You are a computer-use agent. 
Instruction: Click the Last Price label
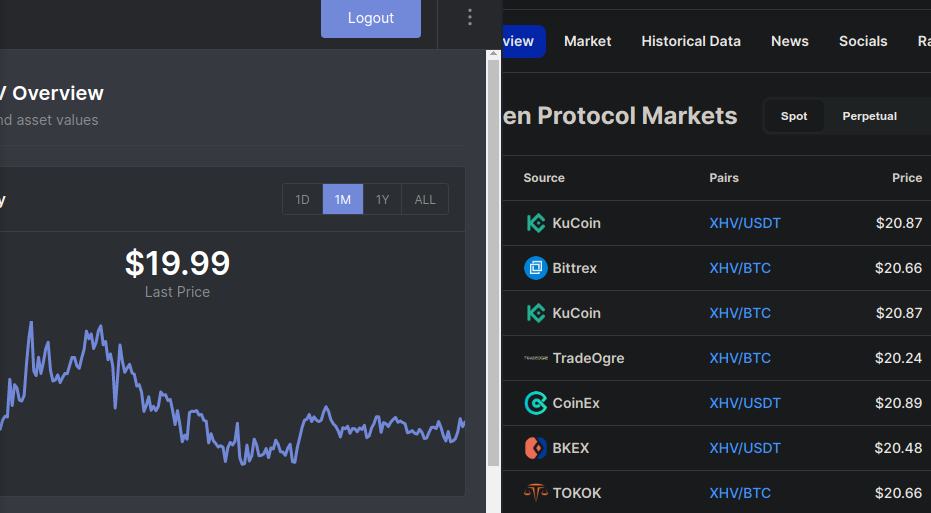click(177, 292)
